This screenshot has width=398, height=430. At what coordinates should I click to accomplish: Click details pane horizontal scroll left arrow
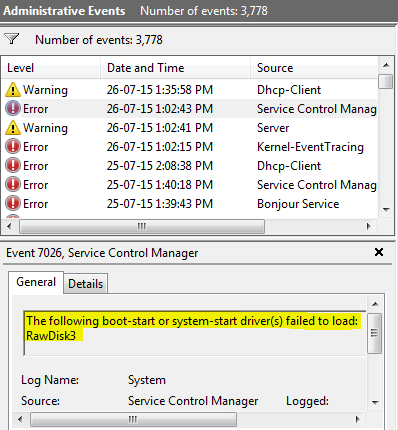20,419
